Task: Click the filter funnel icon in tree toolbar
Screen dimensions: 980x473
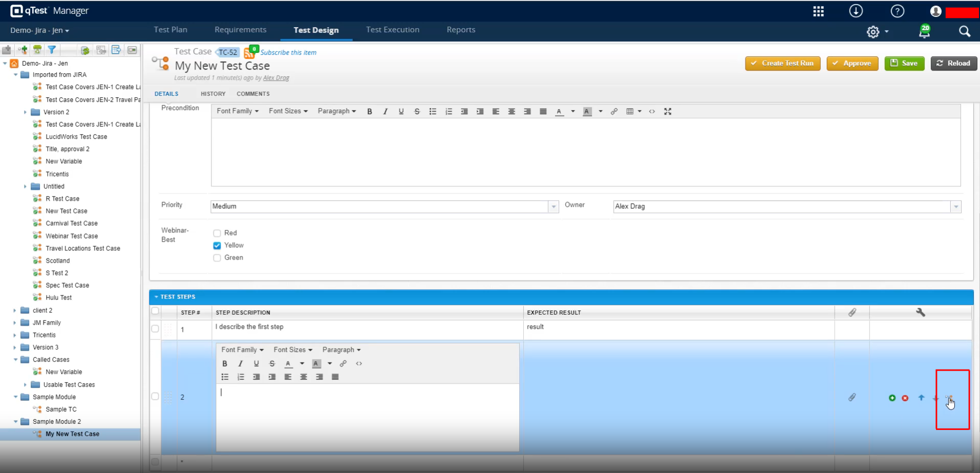Action: coord(52,50)
